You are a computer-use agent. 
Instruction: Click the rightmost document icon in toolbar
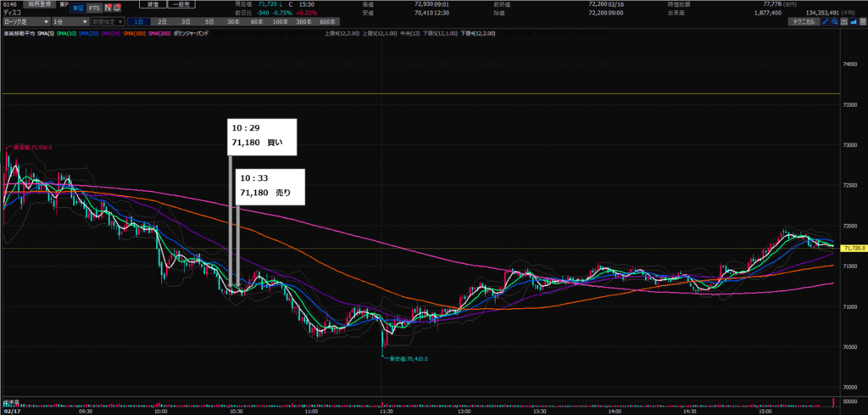coord(863,20)
